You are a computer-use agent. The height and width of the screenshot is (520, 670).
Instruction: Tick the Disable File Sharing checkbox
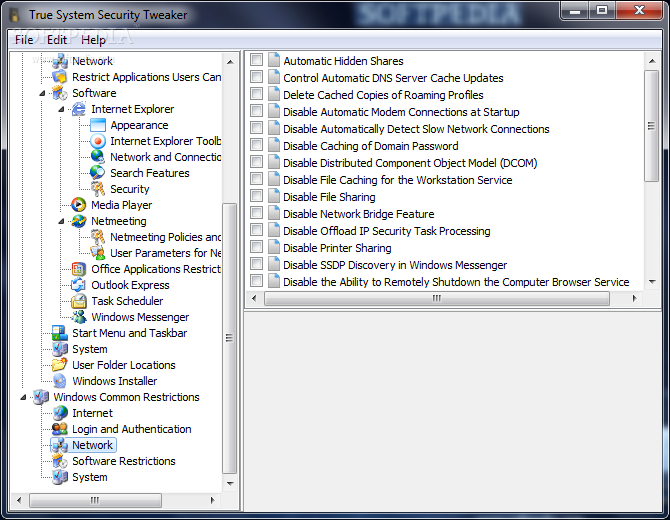click(x=256, y=196)
